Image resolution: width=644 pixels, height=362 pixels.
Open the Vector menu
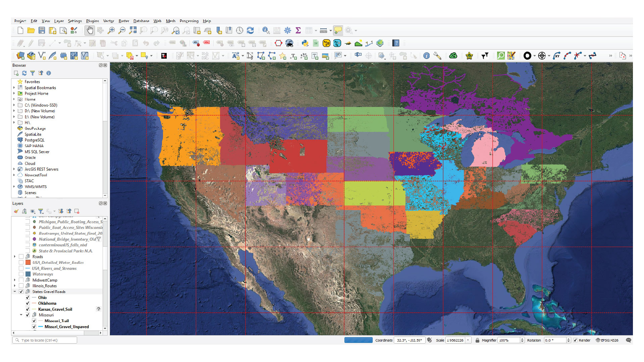tap(108, 21)
